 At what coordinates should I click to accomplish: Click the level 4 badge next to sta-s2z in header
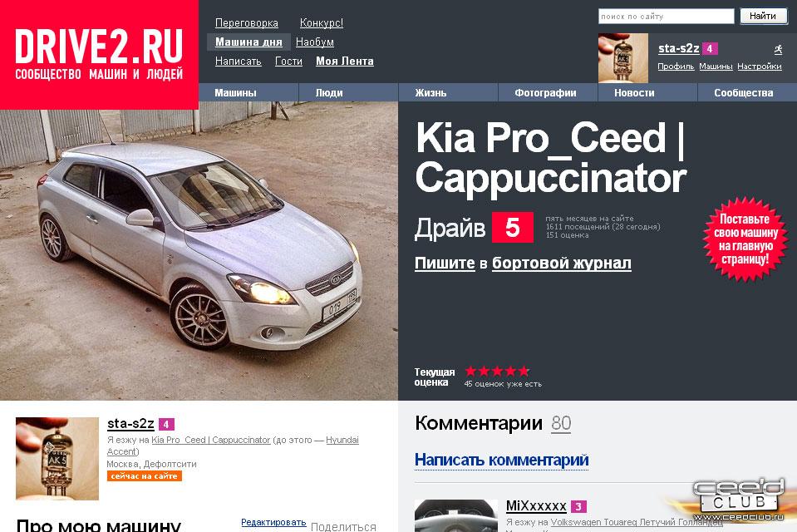click(710, 49)
